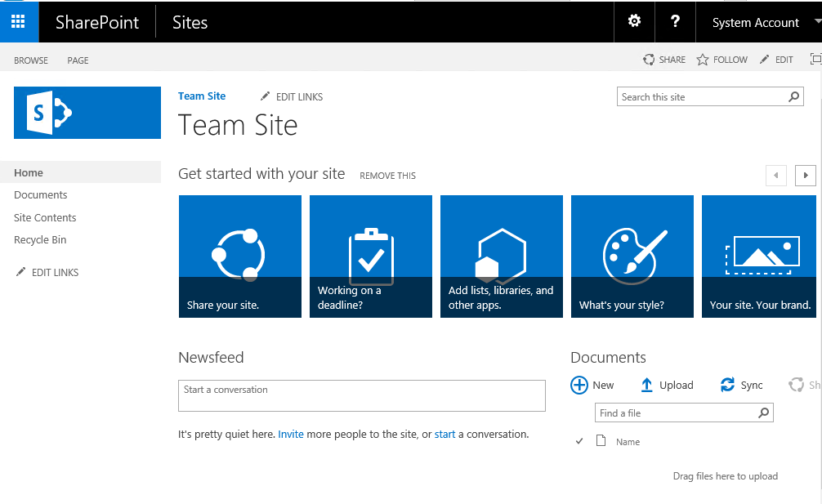
Task: Open the 'Your site. Your brand.' tile
Action: point(759,256)
